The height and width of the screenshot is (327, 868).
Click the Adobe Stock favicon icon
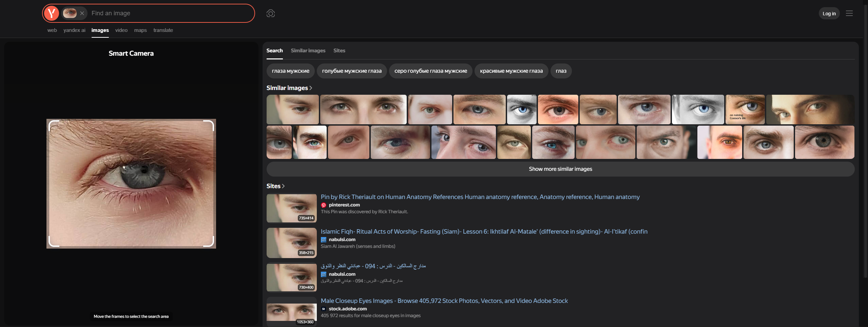click(324, 309)
